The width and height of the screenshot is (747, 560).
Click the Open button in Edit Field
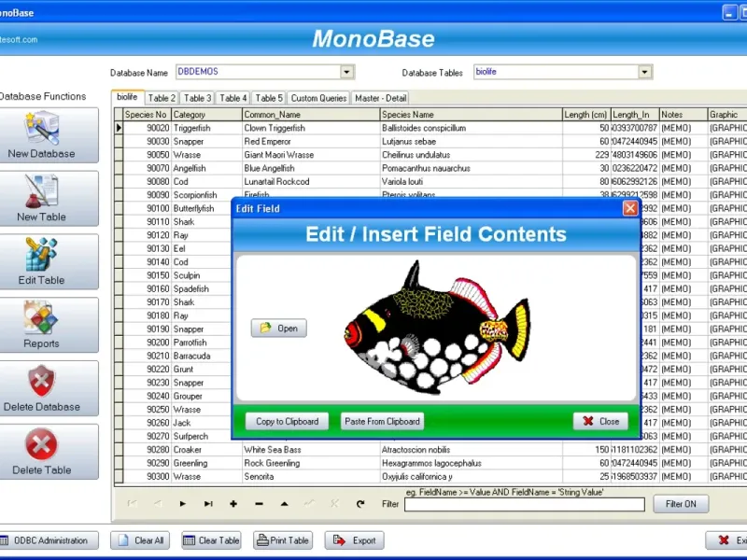(278, 329)
